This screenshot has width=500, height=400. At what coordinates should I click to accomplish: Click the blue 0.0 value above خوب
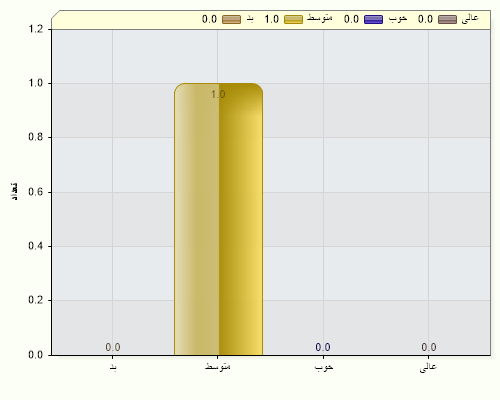click(x=323, y=347)
